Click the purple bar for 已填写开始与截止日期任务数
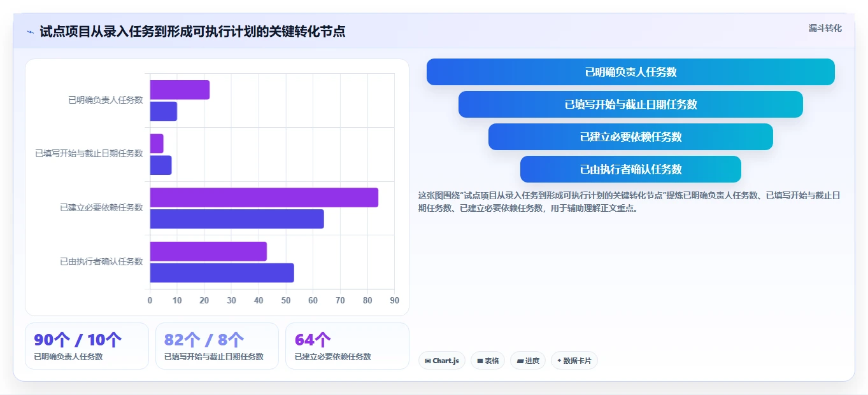 click(x=157, y=144)
